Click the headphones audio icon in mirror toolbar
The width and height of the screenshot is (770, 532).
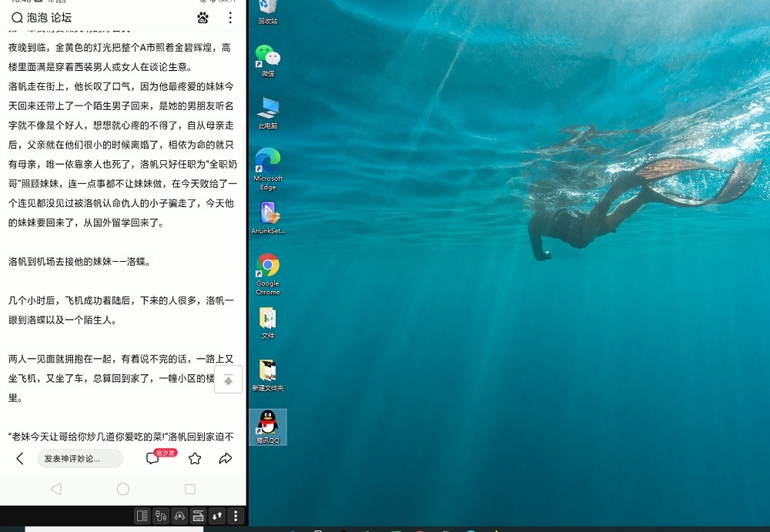click(x=179, y=516)
